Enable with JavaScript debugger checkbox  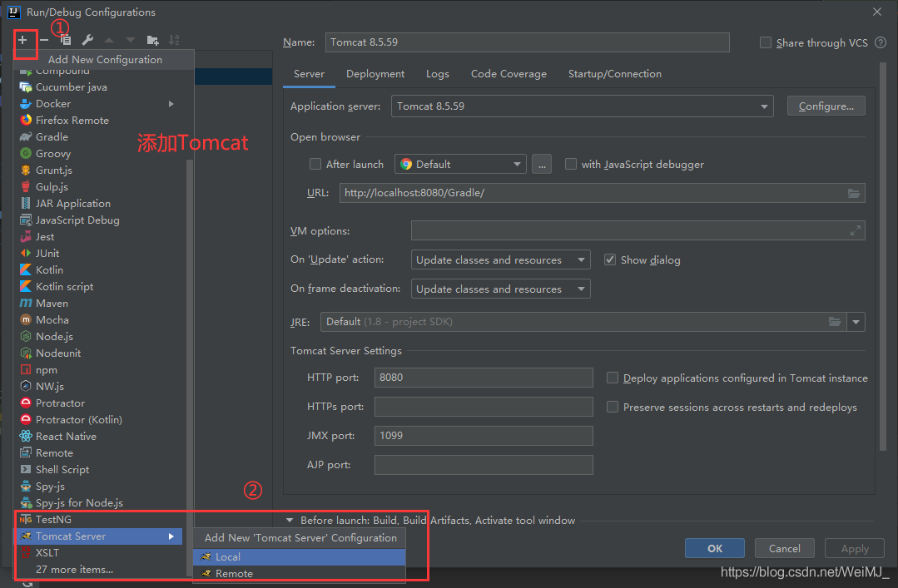[x=570, y=165]
